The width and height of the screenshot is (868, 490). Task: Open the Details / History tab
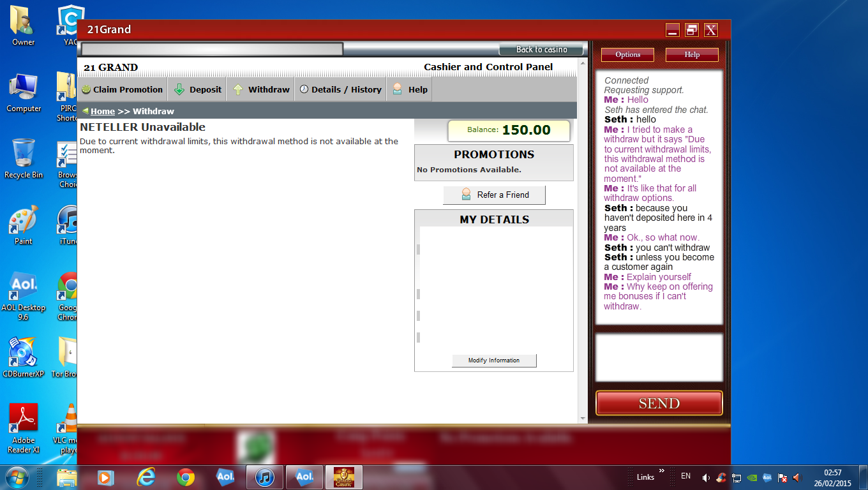[340, 89]
